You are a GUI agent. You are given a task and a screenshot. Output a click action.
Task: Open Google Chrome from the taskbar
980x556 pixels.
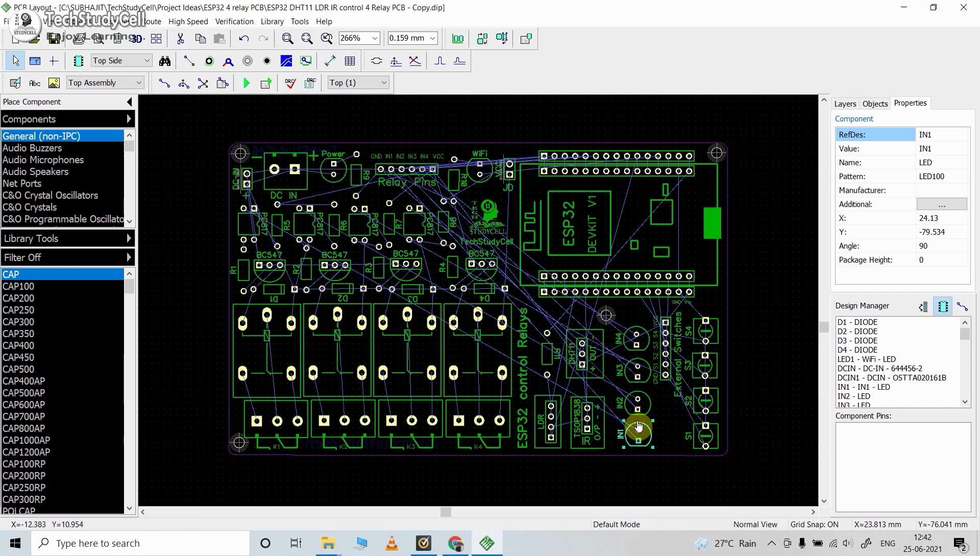pos(456,543)
